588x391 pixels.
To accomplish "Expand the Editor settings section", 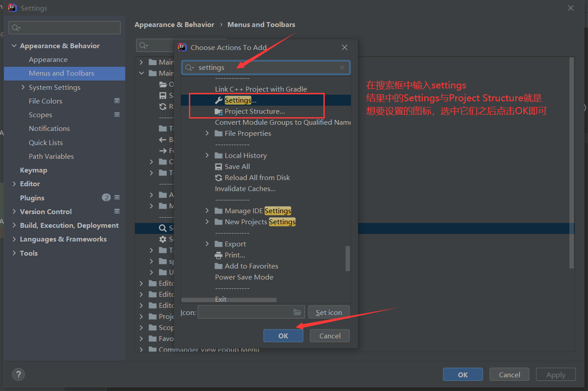I will point(15,184).
